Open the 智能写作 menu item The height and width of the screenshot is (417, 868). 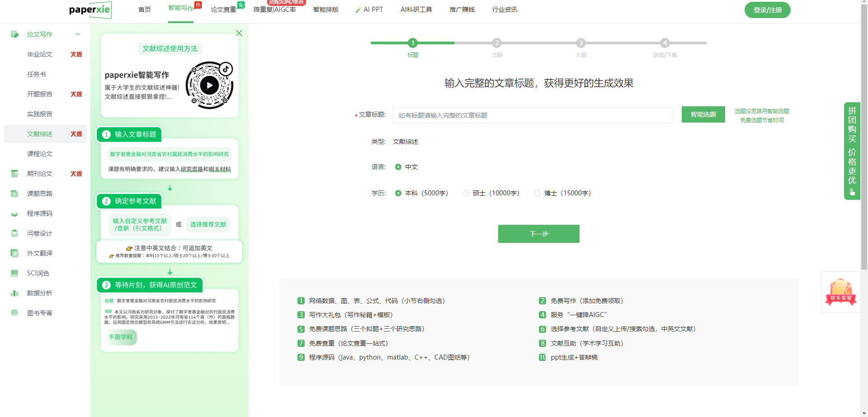pos(180,9)
